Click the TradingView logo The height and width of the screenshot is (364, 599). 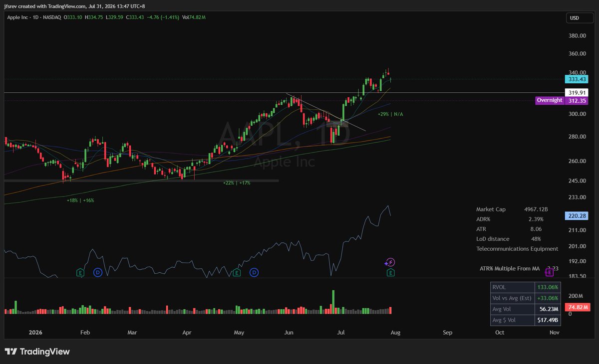(x=37, y=351)
